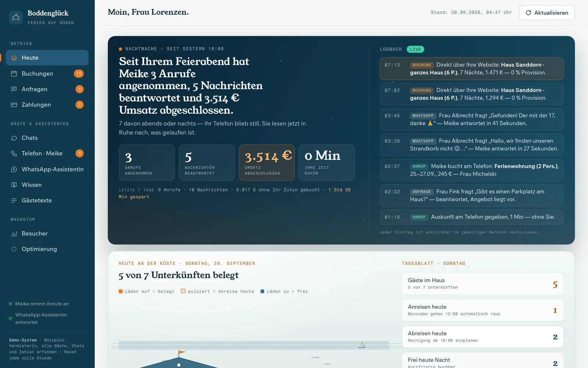Click the 3 Anrufe angenommen stat card
The height and width of the screenshot is (368, 588).
point(147,162)
